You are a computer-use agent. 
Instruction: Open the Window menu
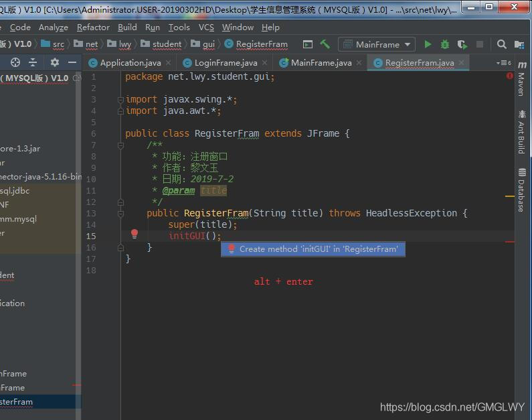click(x=238, y=27)
